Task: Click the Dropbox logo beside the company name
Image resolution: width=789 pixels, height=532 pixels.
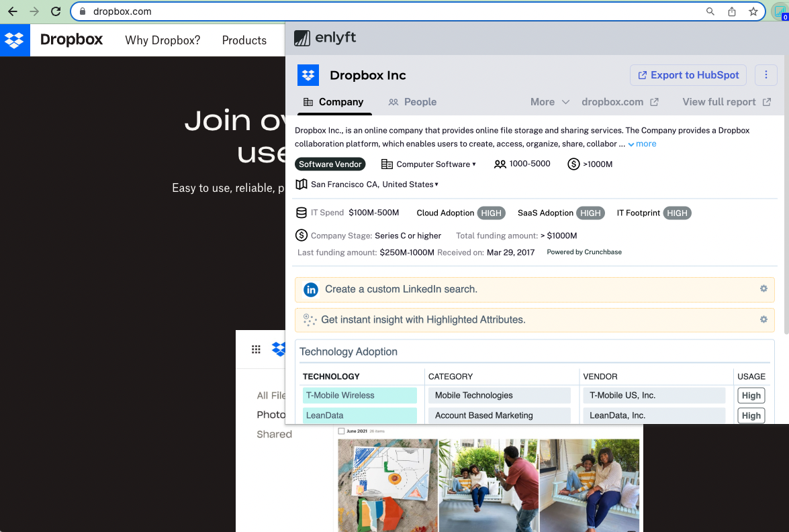Action: click(308, 74)
